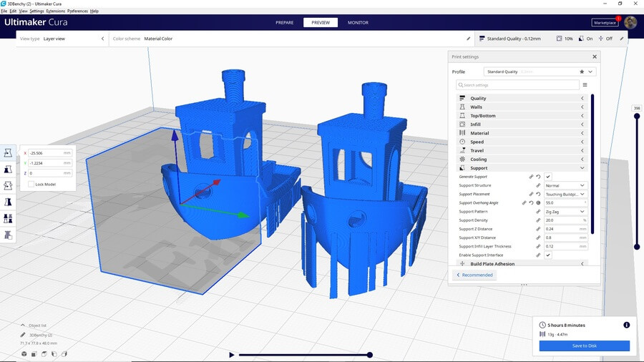Select the Move tool in left toolbar

click(x=8, y=152)
